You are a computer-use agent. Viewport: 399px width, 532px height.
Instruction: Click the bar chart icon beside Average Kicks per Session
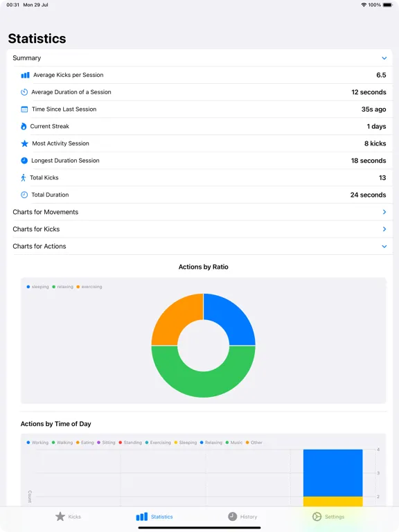coord(25,75)
